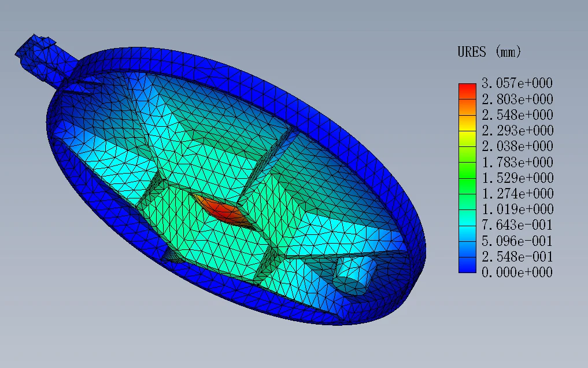The width and height of the screenshot is (588, 368).
Task: Click the 5.096e-001 legend label
Action: [x=517, y=241]
